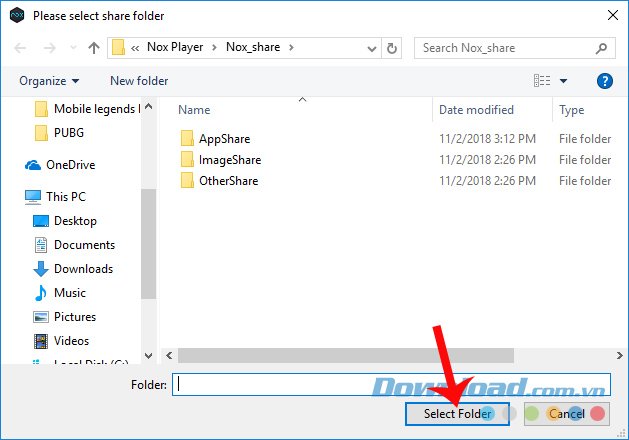Viewport: 629px width, 440px height.
Task: Go back with the Back arrow
Action: tap(20, 48)
